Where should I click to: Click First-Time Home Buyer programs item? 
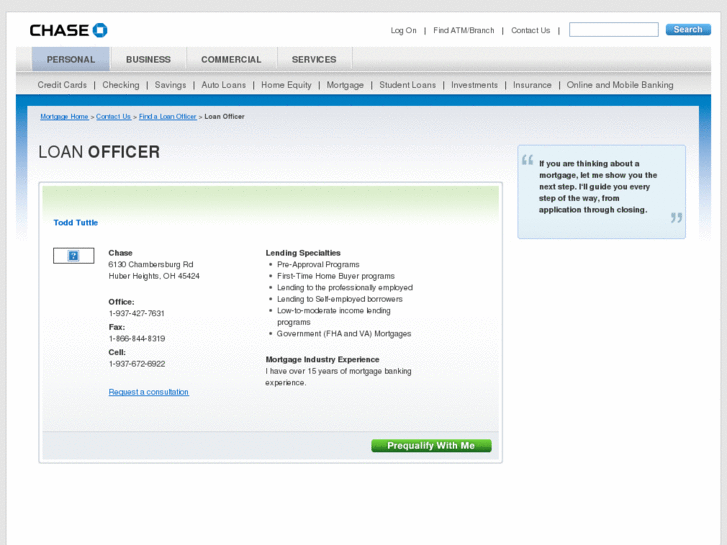coord(336,276)
